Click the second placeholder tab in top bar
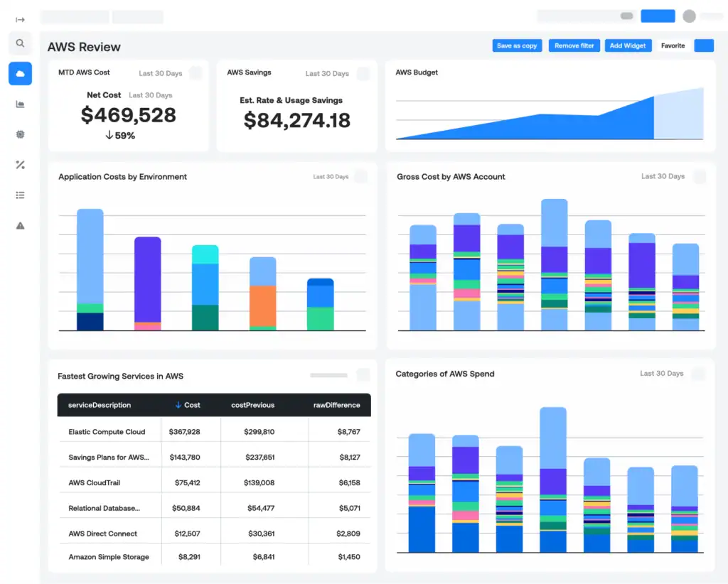Image resolution: width=728 pixels, height=584 pixels. click(138, 17)
